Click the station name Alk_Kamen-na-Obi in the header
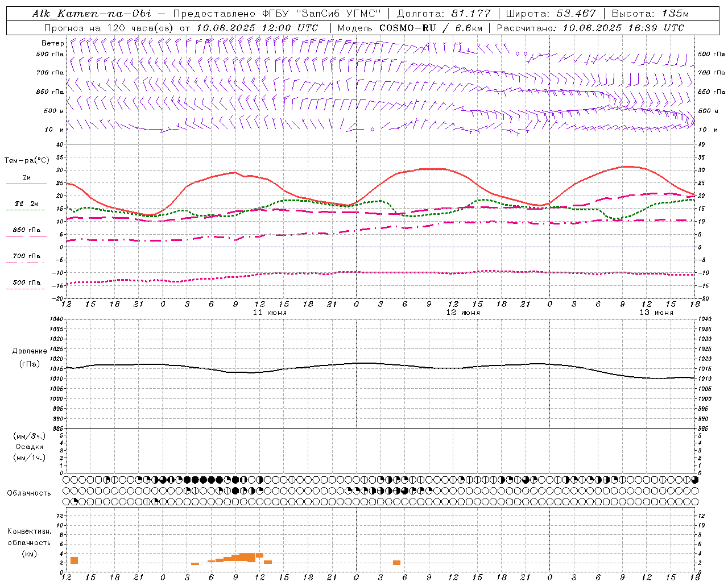 pyautogui.click(x=92, y=14)
